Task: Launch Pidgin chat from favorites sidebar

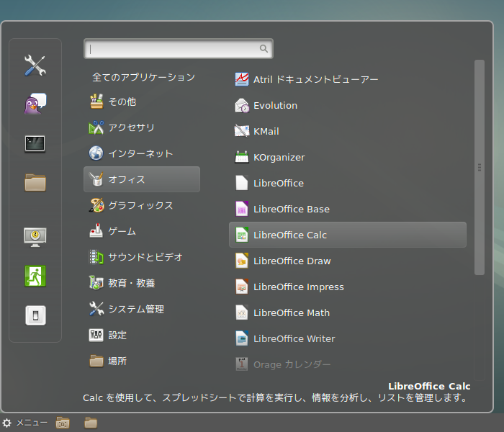Action: point(35,104)
